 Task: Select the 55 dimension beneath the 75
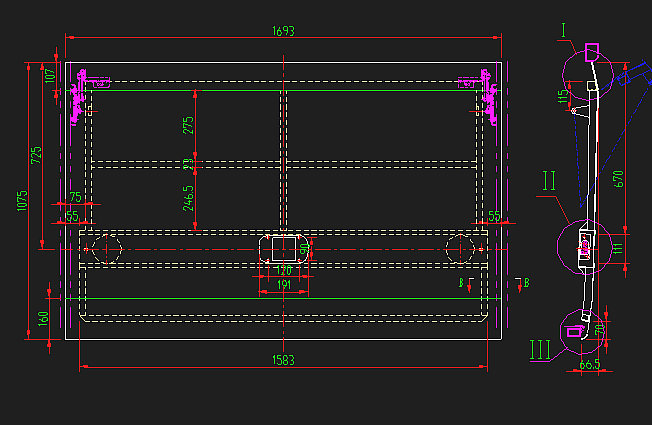72,216
